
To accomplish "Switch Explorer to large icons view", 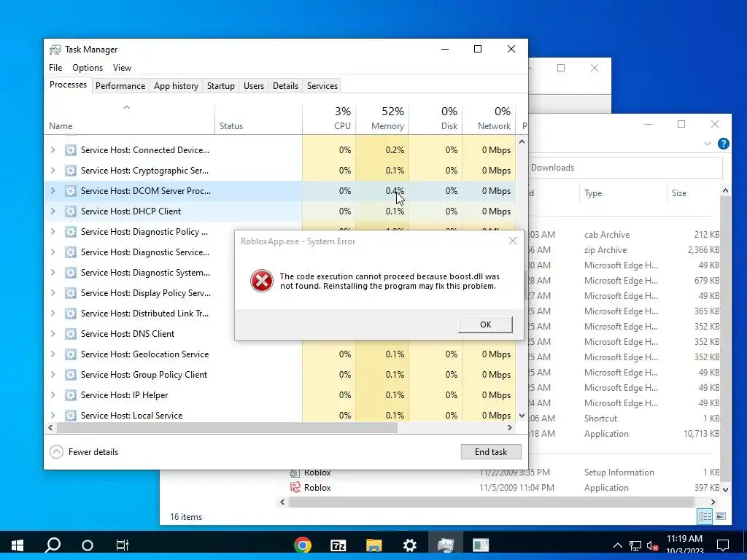I will (721, 516).
